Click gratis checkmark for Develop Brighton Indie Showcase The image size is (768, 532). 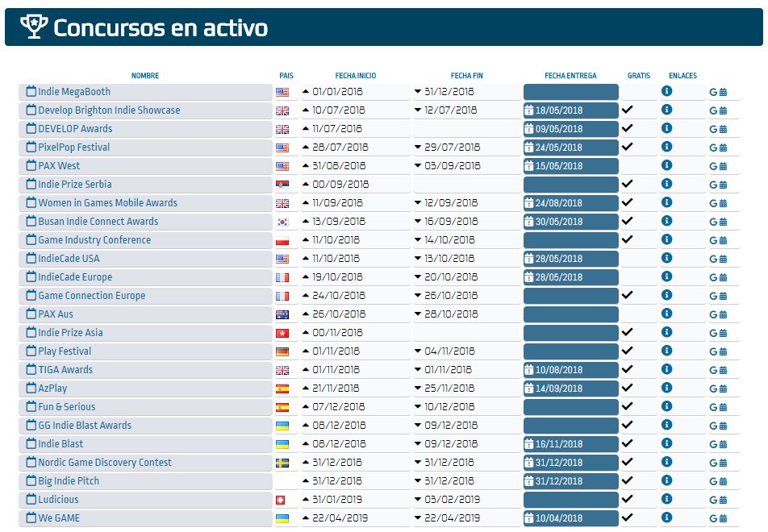(x=627, y=110)
